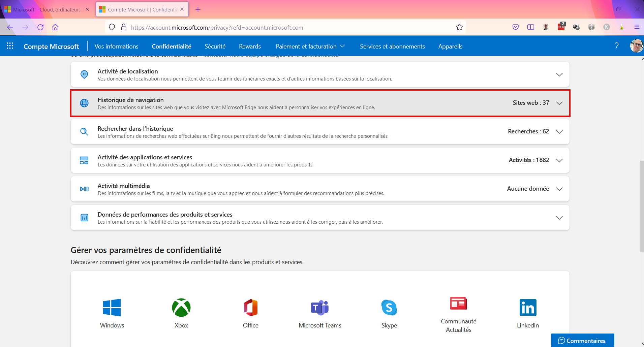Click the help question mark icon
644x347 pixels.
coord(616,46)
